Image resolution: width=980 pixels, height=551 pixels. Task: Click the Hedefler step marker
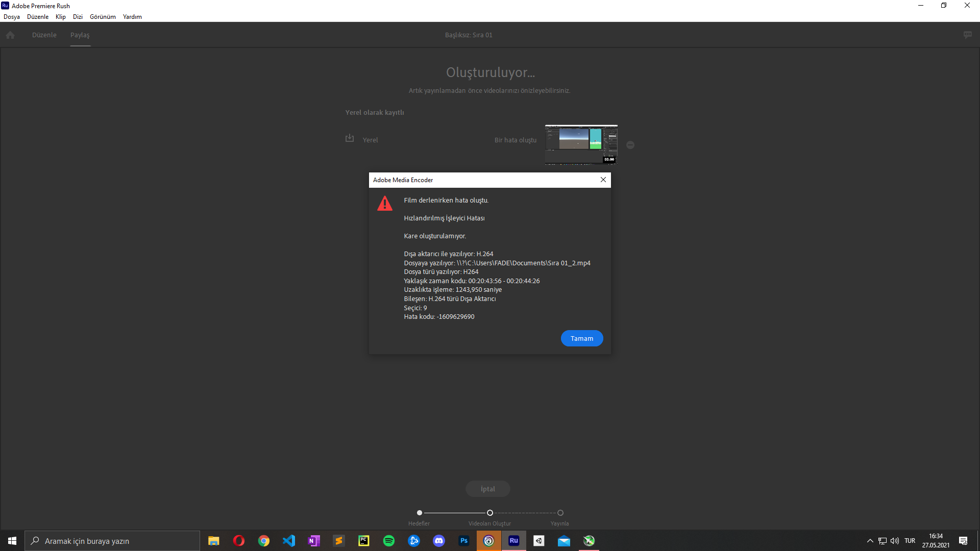click(x=420, y=513)
